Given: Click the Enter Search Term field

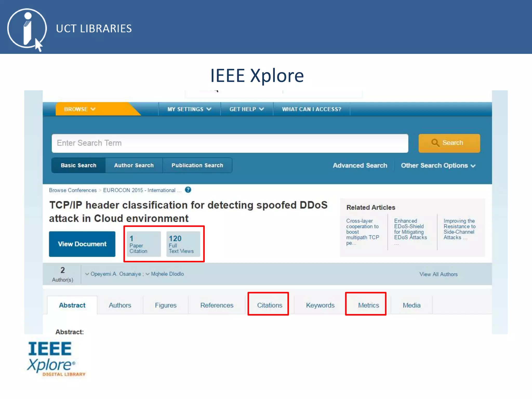Looking at the screenshot, I should pos(230,143).
